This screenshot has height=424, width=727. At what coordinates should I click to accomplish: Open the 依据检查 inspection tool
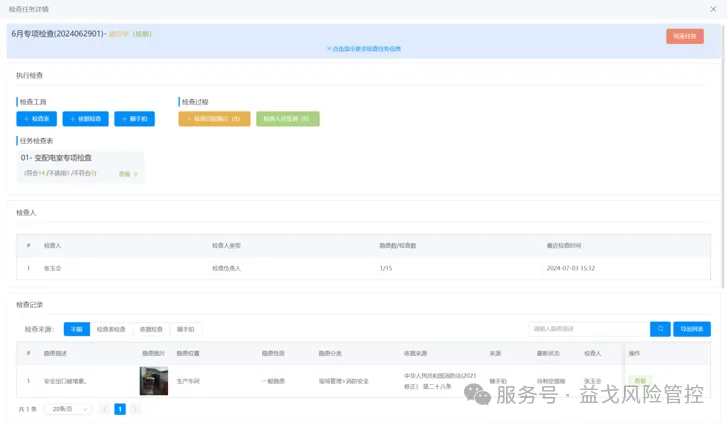(86, 119)
